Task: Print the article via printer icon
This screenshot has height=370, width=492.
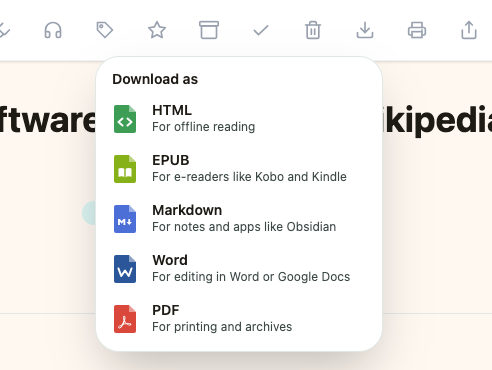Action: [417, 30]
